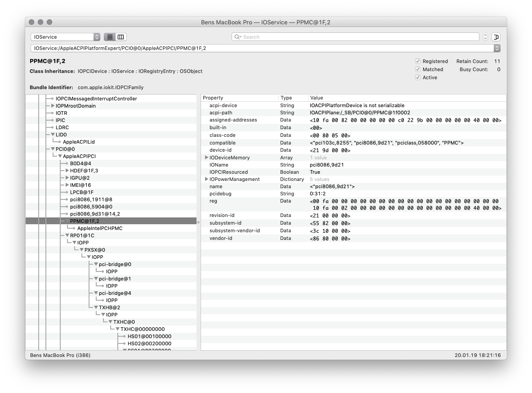Select the LPCB@1F tree entry
Viewport: 532px width, 393px height.
pos(81,192)
